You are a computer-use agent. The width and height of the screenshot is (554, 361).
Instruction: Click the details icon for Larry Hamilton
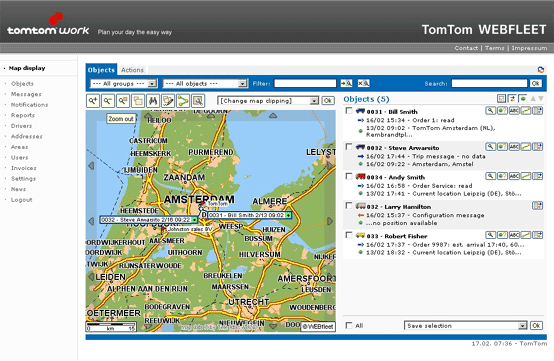[537, 205]
